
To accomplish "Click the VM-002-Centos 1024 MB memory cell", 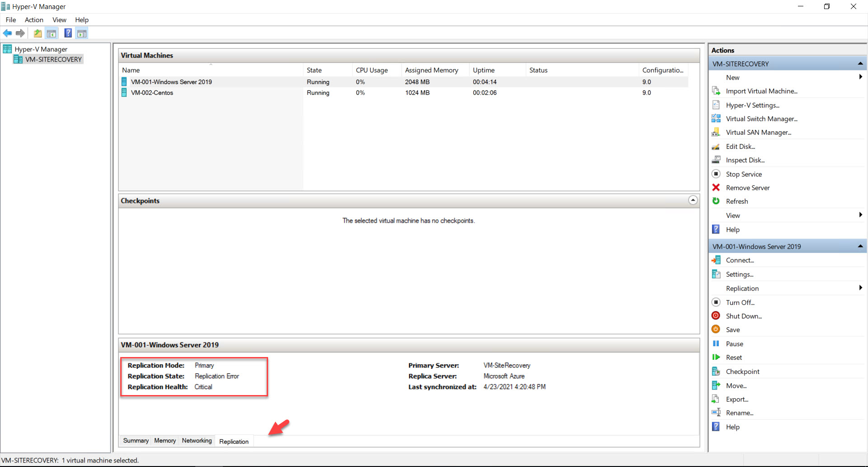I will click(417, 93).
